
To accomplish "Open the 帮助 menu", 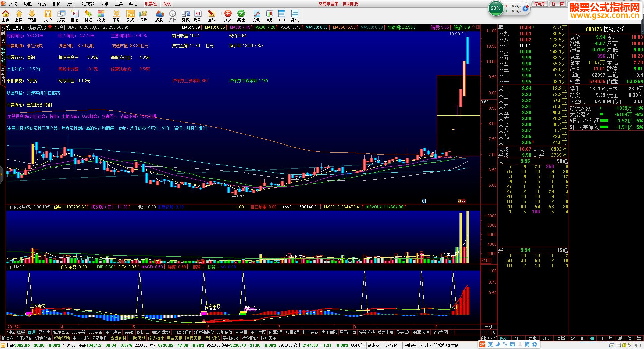I will [x=133, y=4].
